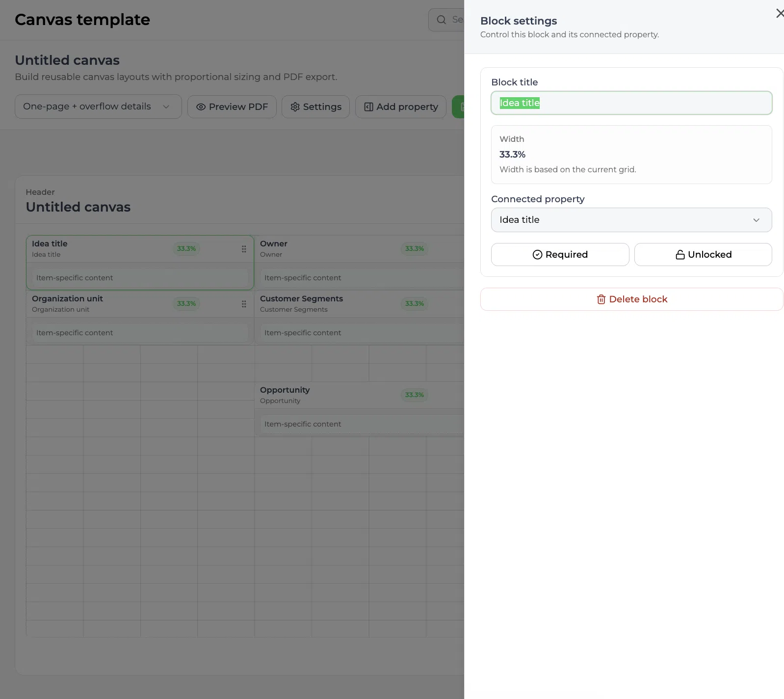Click the check-circle icon beside Required
The image size is (784, 699).
(537, 255)
